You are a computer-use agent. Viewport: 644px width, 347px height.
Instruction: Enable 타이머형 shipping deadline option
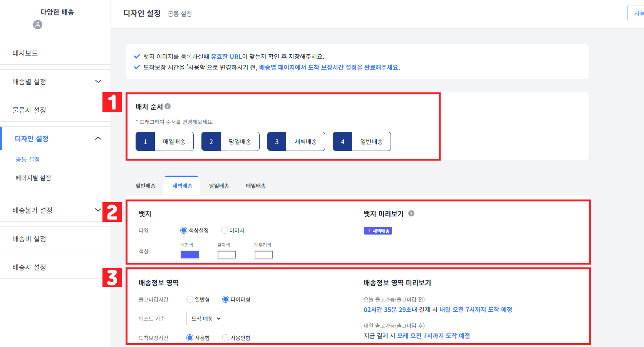point(225,299)
